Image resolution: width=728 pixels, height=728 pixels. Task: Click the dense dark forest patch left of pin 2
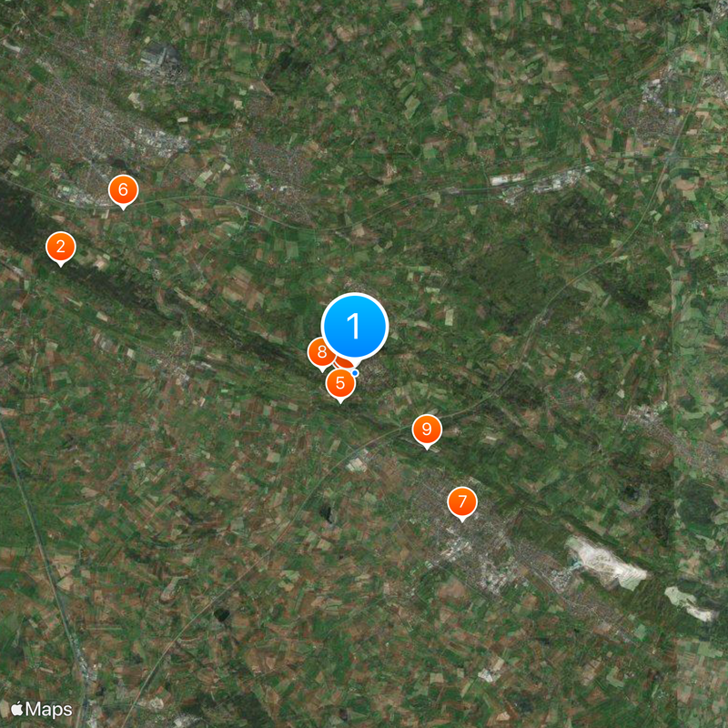pyautogui.click(x=18, y=218)
